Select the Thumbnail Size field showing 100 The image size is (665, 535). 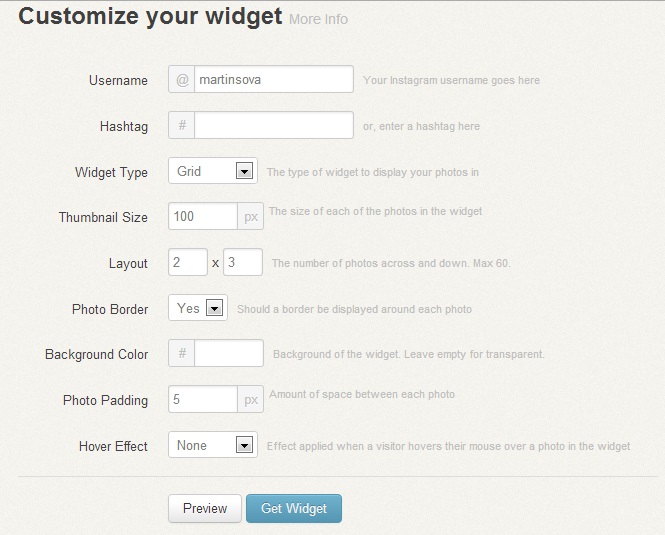pos(203,216)
